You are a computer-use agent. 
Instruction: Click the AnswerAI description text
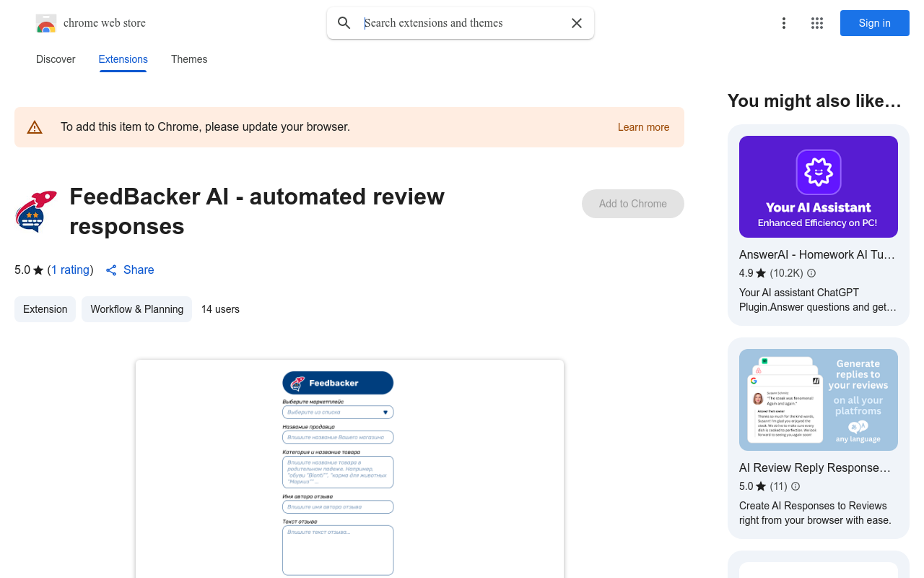pos(818,300)
